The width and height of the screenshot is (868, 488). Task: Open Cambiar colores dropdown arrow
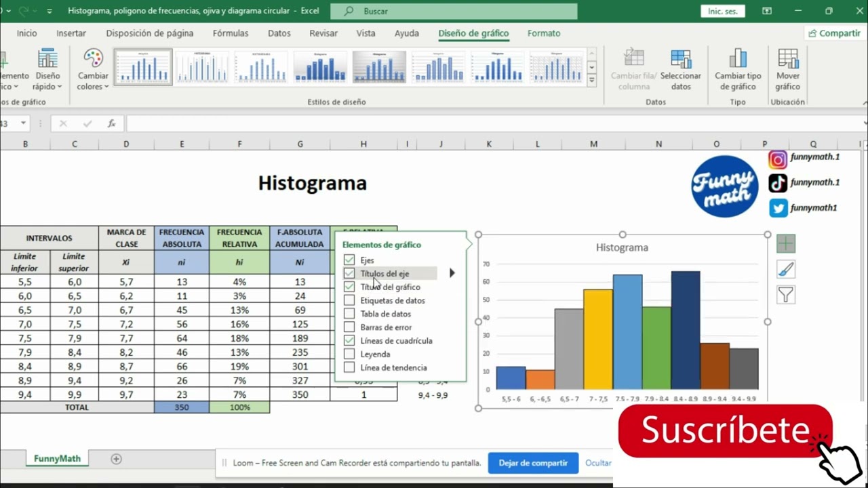pos(106,87)
